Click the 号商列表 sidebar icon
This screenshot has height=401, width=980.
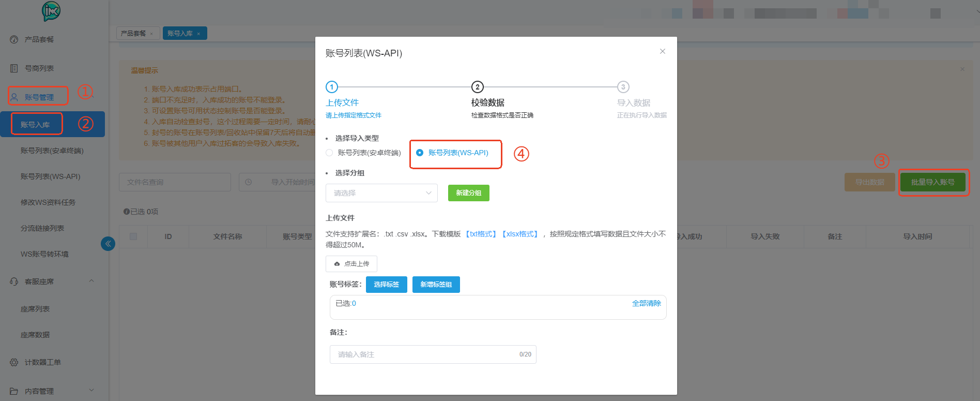14,68
